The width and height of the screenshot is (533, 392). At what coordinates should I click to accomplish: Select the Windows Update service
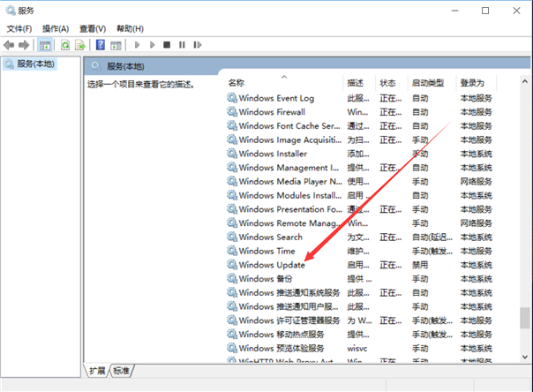(x=272, y=265)
